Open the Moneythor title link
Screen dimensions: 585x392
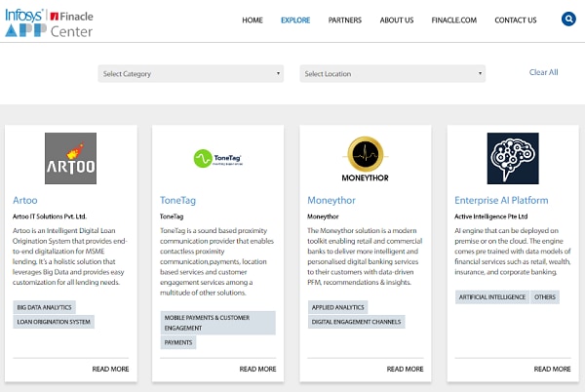(x=331, y=200)
